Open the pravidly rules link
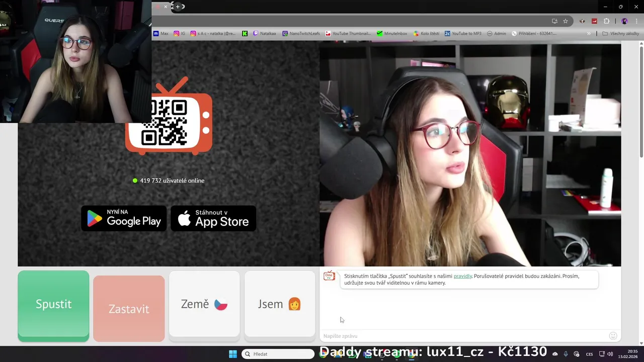This screenshot has width=644, height=362. [462, 276]
